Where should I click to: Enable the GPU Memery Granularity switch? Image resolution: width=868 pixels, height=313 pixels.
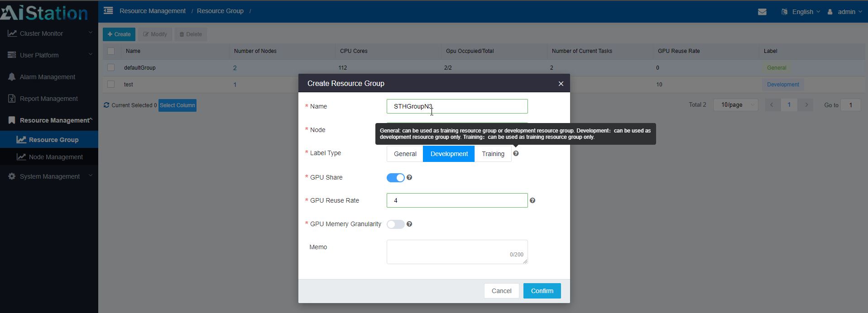[x=395, y=224]
